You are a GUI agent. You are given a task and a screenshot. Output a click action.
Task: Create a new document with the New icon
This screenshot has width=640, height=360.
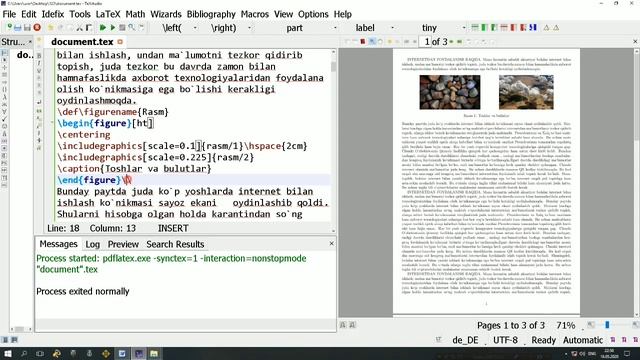click(9, 28)
